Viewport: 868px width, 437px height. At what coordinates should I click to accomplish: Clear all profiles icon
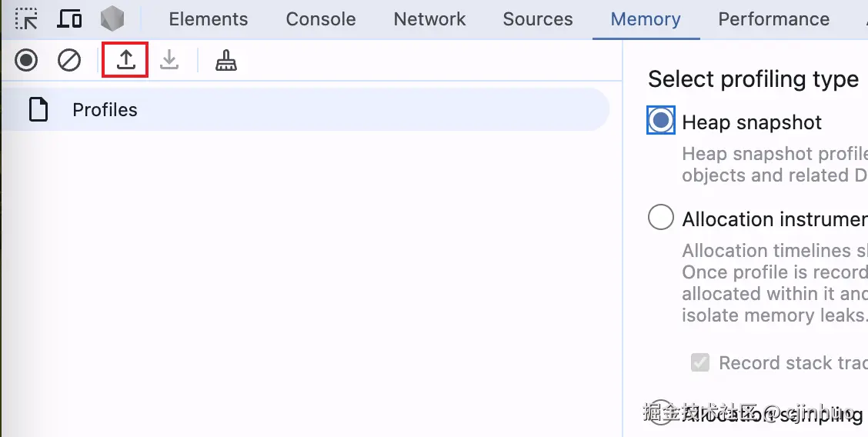69,60
